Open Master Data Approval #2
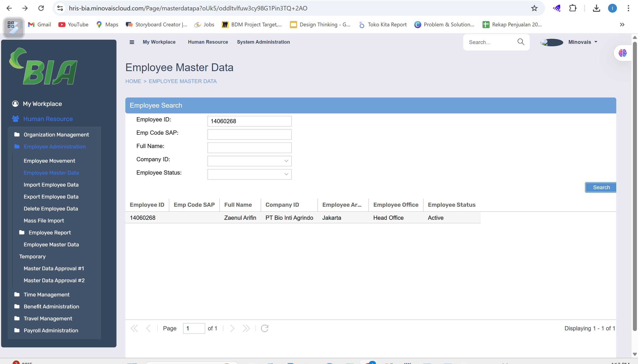This screenshot has height=364, width=638. coord(54,280)
